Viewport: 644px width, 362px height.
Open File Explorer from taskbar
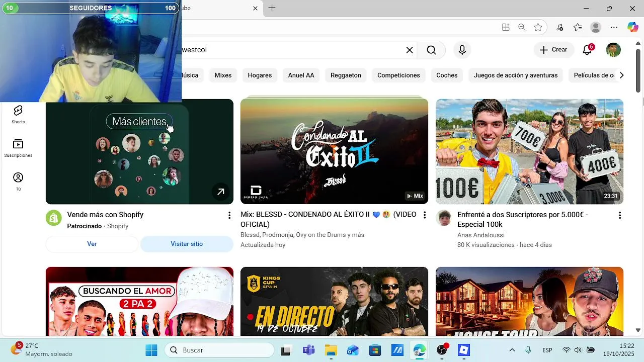tap(331, 350)
